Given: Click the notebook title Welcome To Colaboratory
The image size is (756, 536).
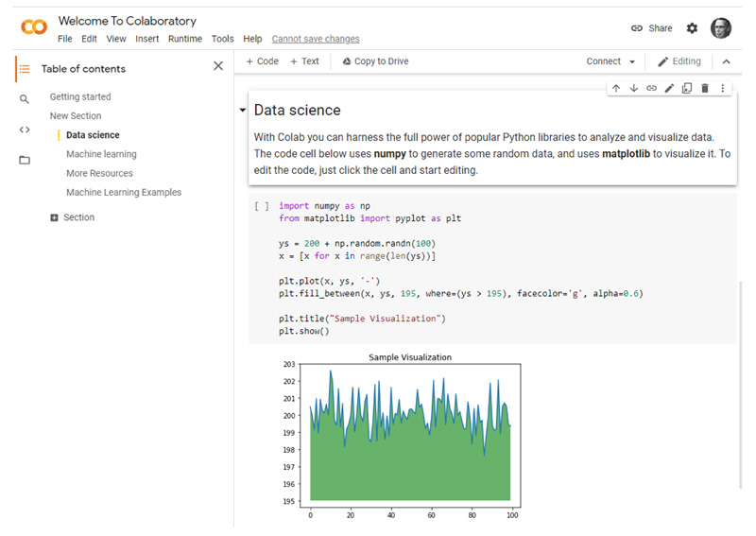Looking at the screenshot, I should (x=128, y=21).
